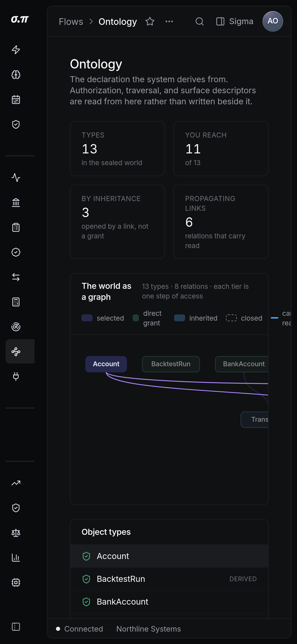The height and width of the screenshot is (644, 297).
Task: Open the clipboard list sidebar icon
Action: pos(16,228)
